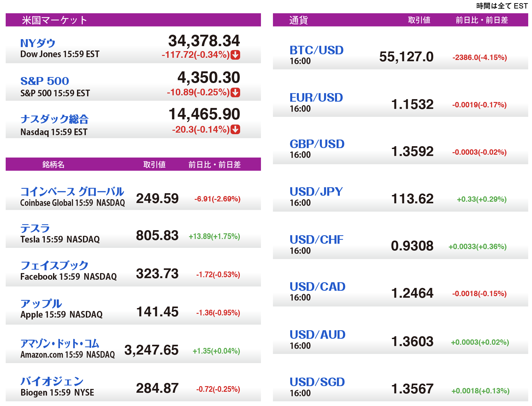Select the EUR/USD currency pair
532x406 pixels.
click(316, 98)
